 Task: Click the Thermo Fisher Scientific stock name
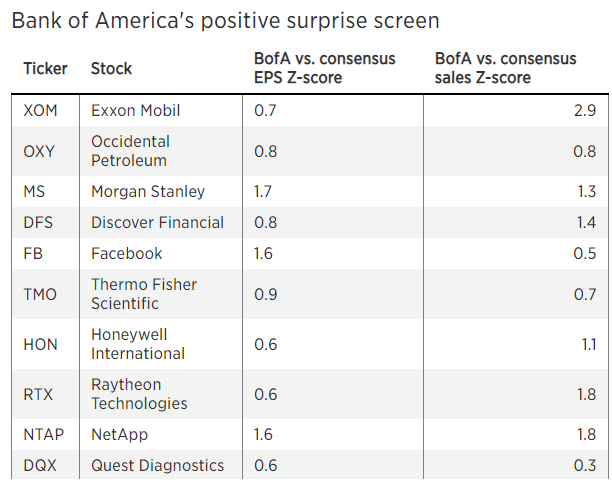tap(144, 294)
